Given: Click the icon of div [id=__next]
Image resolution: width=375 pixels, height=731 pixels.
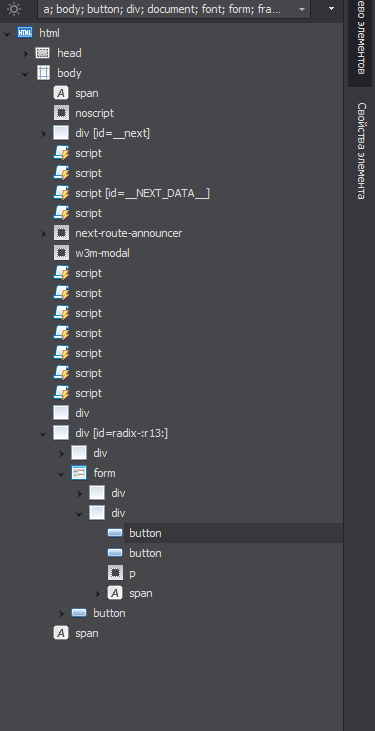Looking at the screenshot, I should pyautogui.click(x=61, y=133).
